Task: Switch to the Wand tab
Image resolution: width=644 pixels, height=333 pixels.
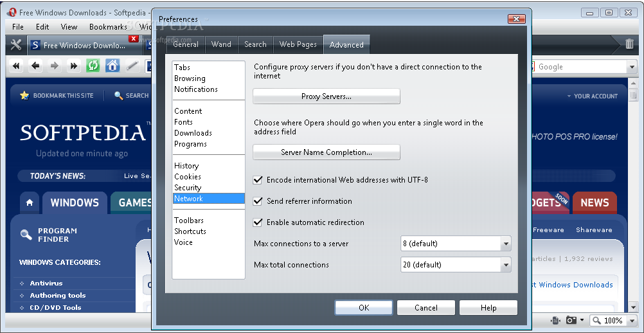Action: 221,44
